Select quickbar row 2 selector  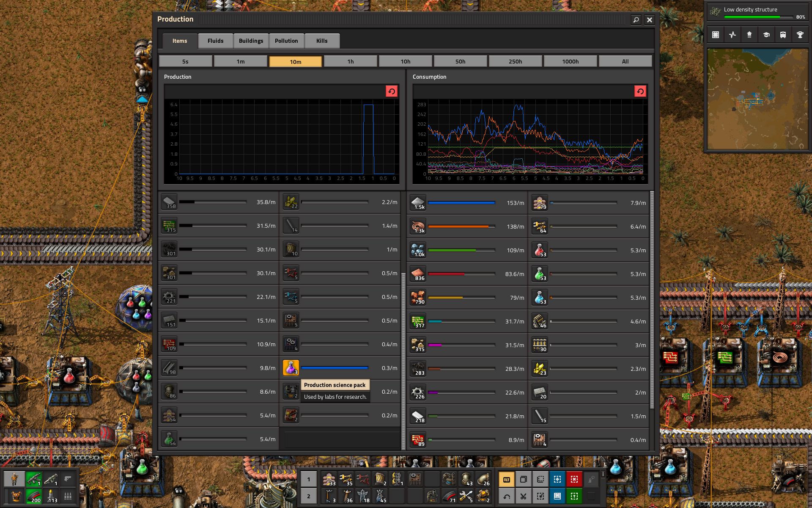(308, 496)
